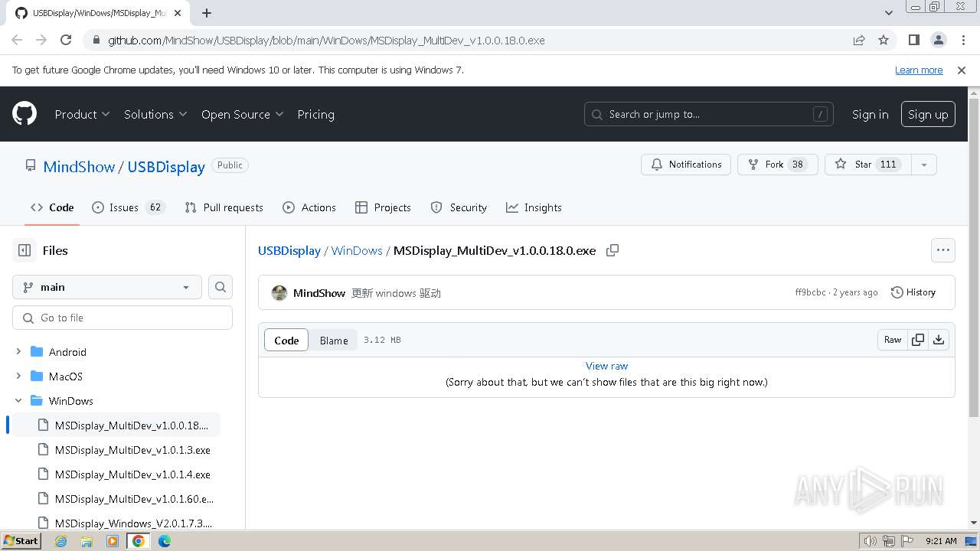Click the Go to file input
Image resolution: width=980 pixels, height=551 pixels.
click(x=122, y=318)
